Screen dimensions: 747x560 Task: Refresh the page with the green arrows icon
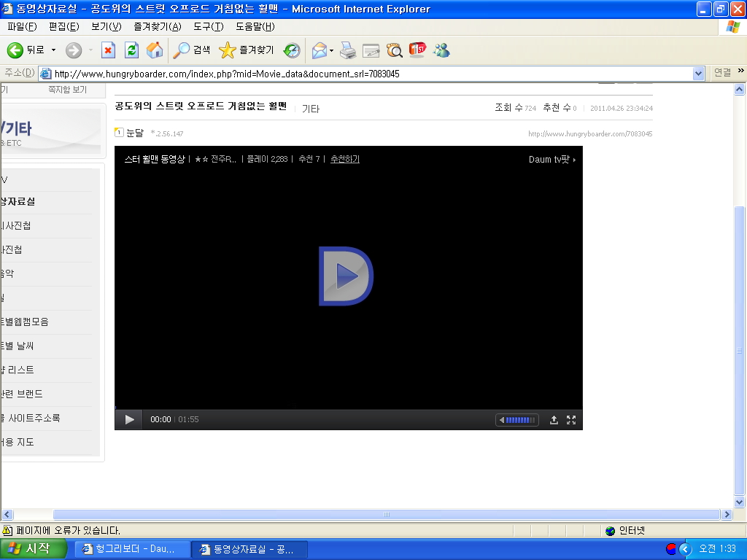click(x=131, y=50)
